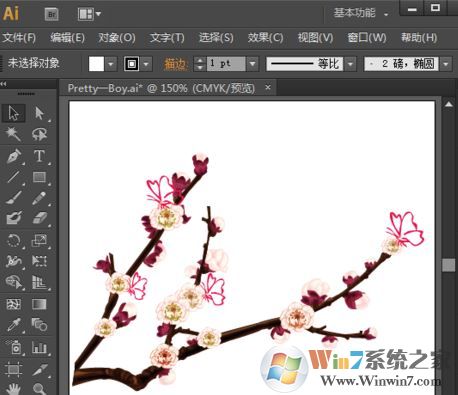Viewport: 458px width, 395px height.
Task: Select the Column Graph tool
Action: click(x=39, y=347)
